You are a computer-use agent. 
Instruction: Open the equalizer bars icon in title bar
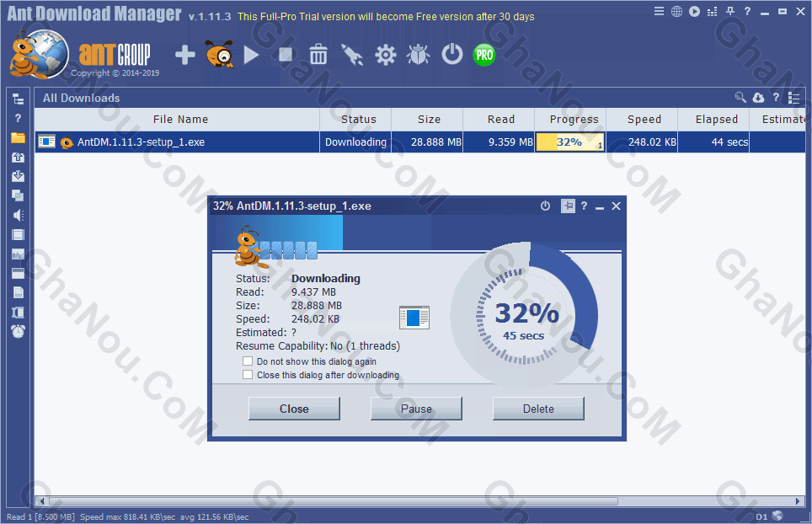pos(713,12)
